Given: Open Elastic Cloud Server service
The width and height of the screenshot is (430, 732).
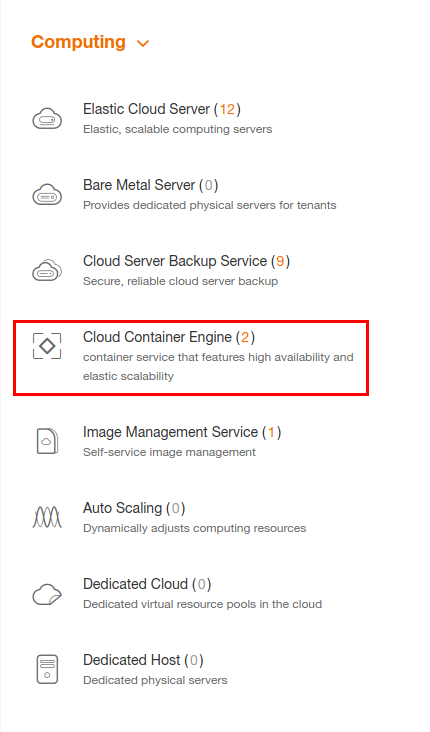Looking at the screenshot, I should tap(162, 109).
